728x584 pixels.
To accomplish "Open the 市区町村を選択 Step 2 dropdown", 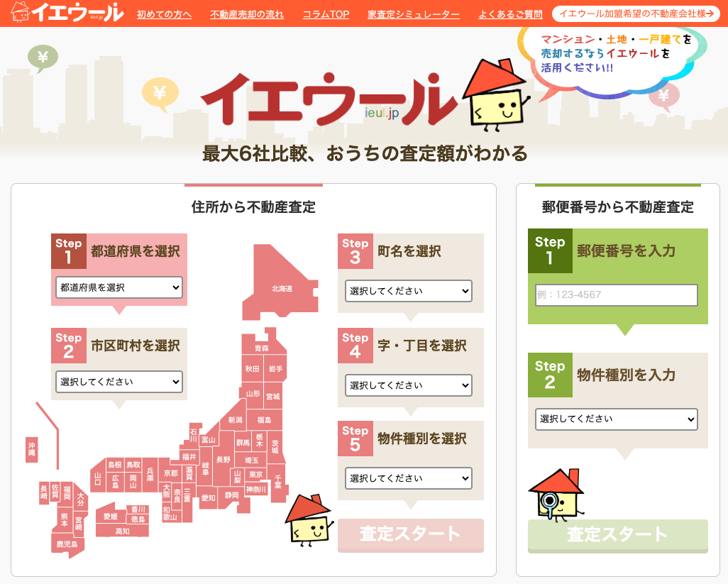I will (x=119, y=382).
